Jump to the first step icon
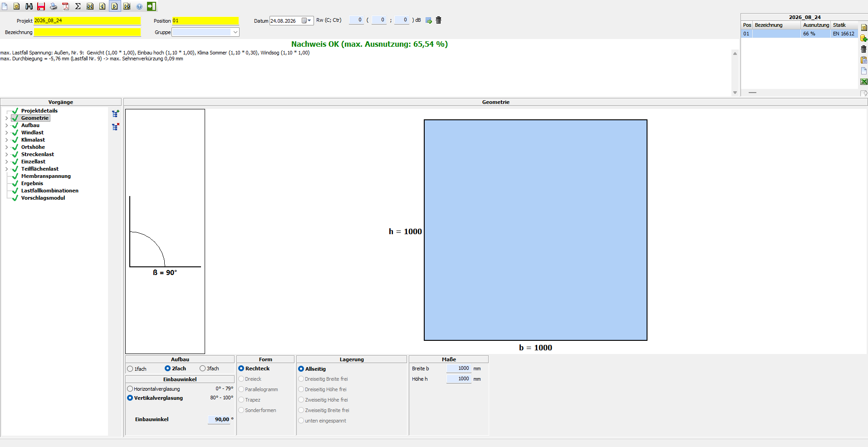The image size is (868, 447). point(90,6)
